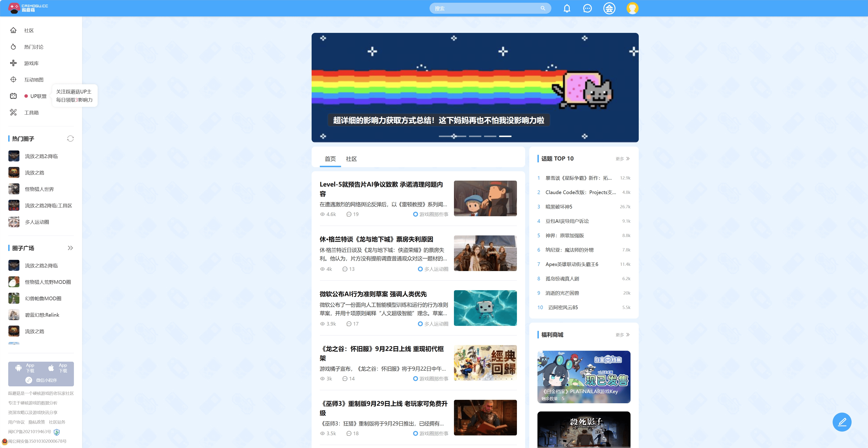Open the messages chat bubble icon
Viewport: 868px width, 448px height.
(587, 8)
